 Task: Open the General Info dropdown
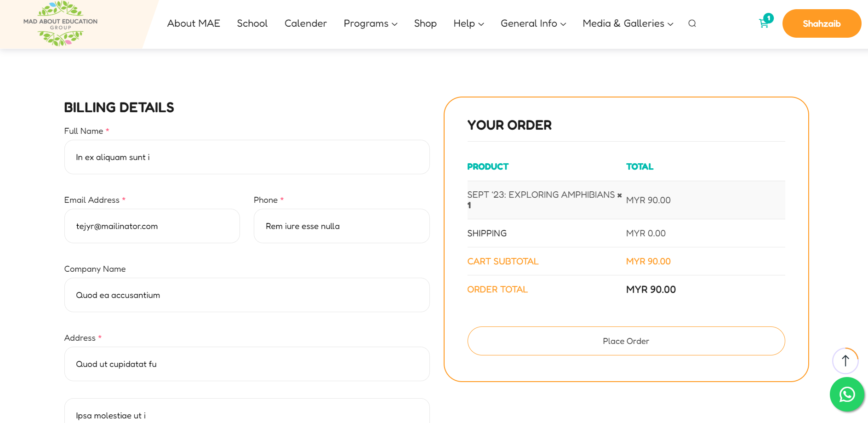533,23
